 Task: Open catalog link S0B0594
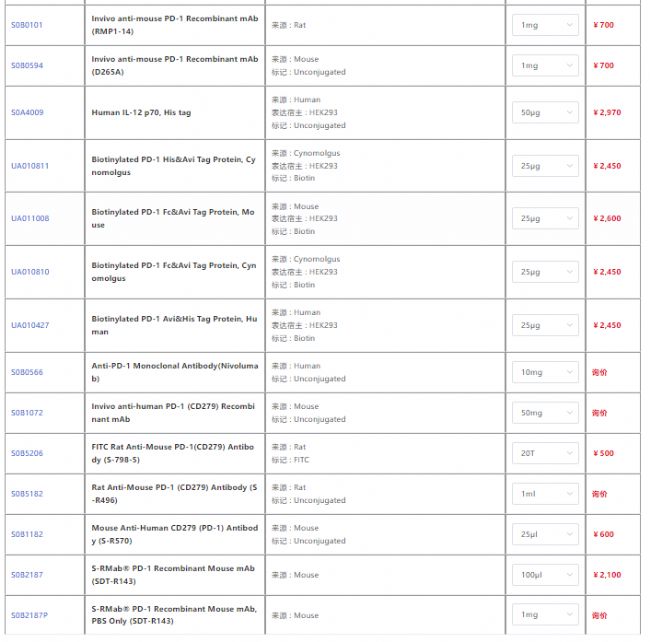[27, 65]
